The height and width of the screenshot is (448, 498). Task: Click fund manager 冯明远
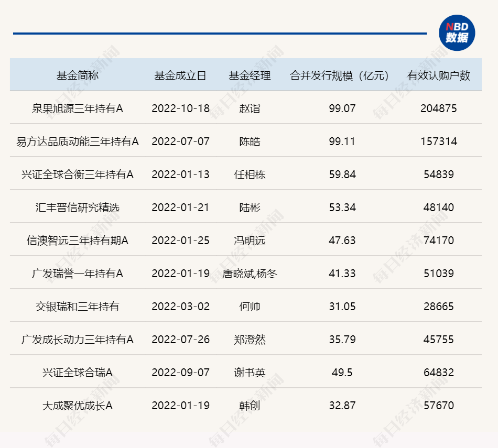(x=250, y=241)
